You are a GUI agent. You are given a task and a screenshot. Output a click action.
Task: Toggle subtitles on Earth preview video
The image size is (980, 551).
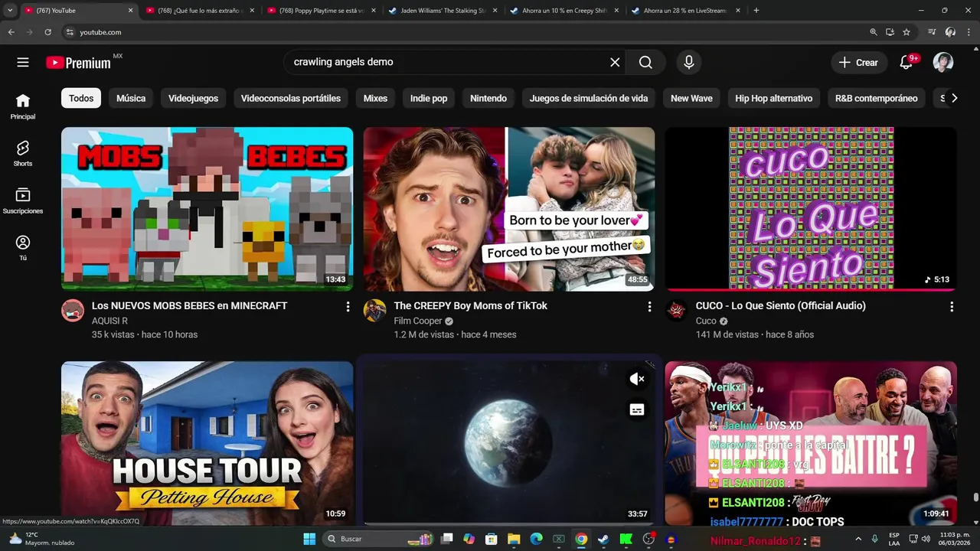pyautogui.click(x=637, y=410)
